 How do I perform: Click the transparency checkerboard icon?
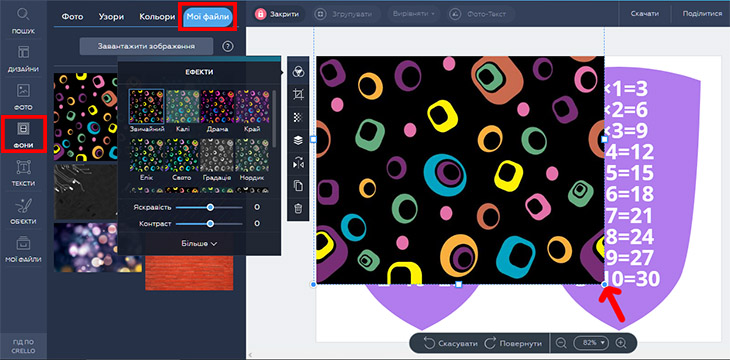pyautogui.click(x=298, y=117)
